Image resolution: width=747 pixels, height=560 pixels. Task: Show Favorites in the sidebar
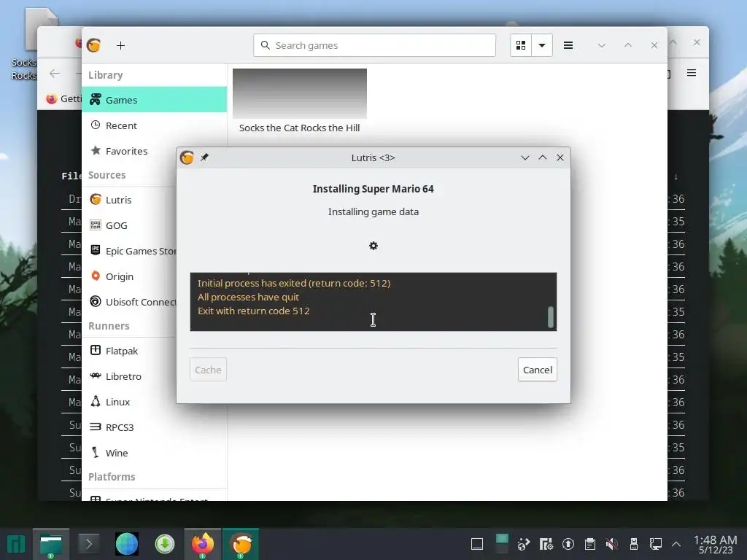coord(155,151)
